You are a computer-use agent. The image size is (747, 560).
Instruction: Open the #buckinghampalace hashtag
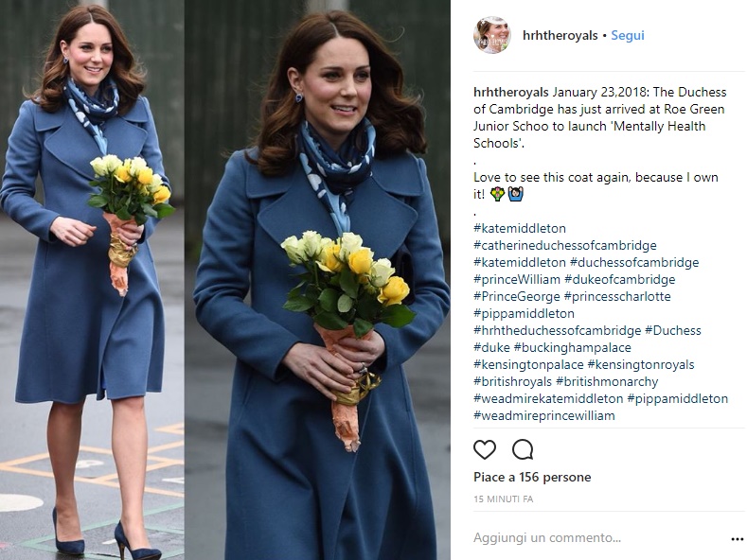click(572, 347)
